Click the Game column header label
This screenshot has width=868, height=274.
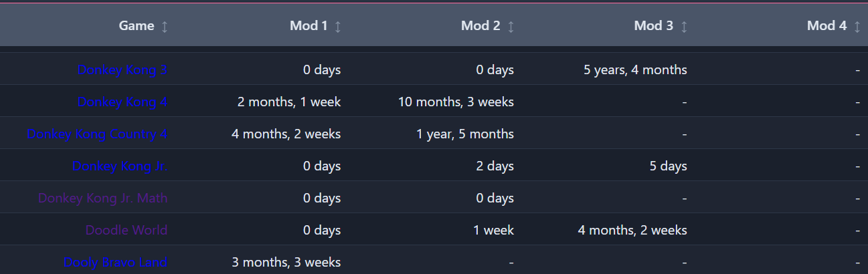[137, 26]
